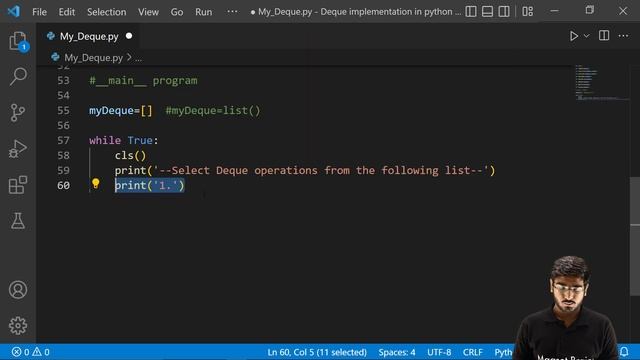Open the View menu
This screenshot has width=640, height=360.
click(x=148, y=12)
